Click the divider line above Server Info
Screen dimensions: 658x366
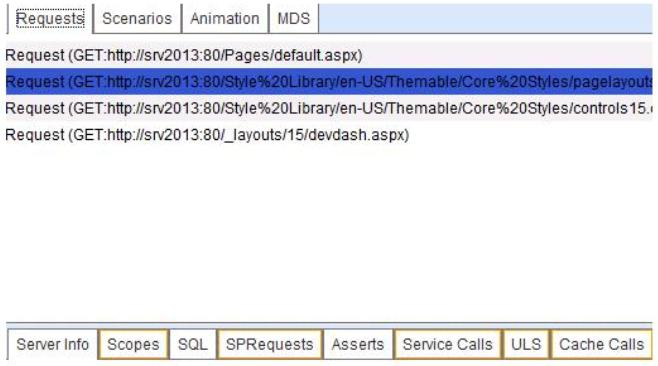click(x=329, y=323)
